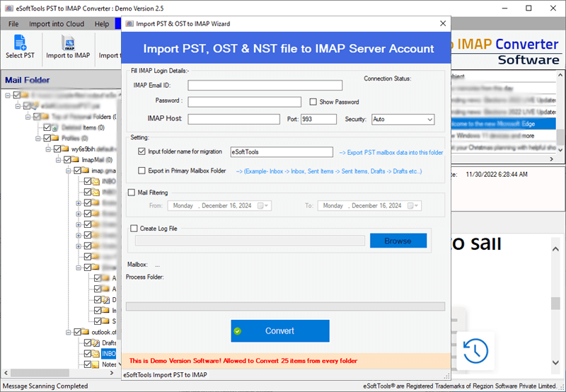The image size is (566, 392).
Task: Click the ImapMail folder icon
Action: click(x=76, y=159)
